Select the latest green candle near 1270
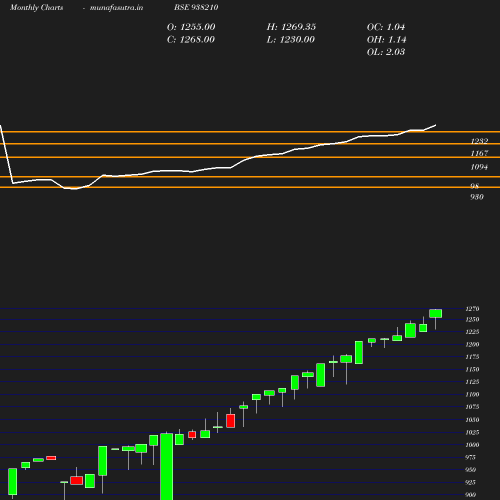500x500 pixels. point(436,313)
